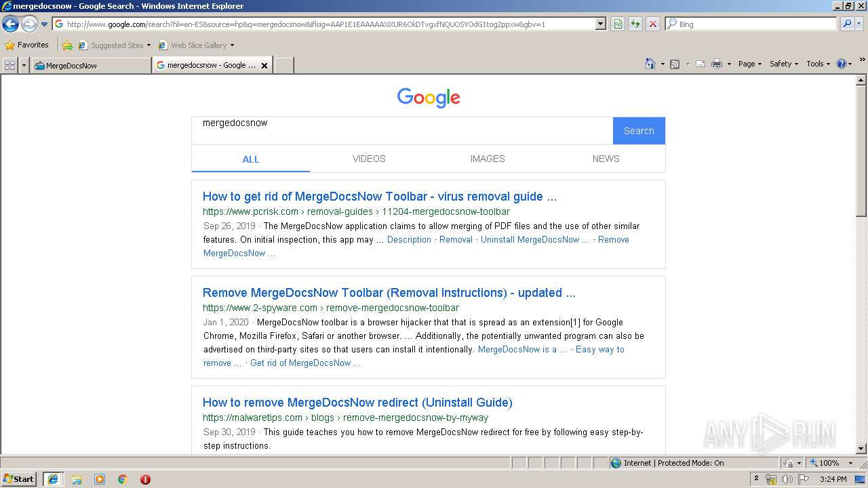
Task: Open the Tools menu
Action: tap(818, 64)
